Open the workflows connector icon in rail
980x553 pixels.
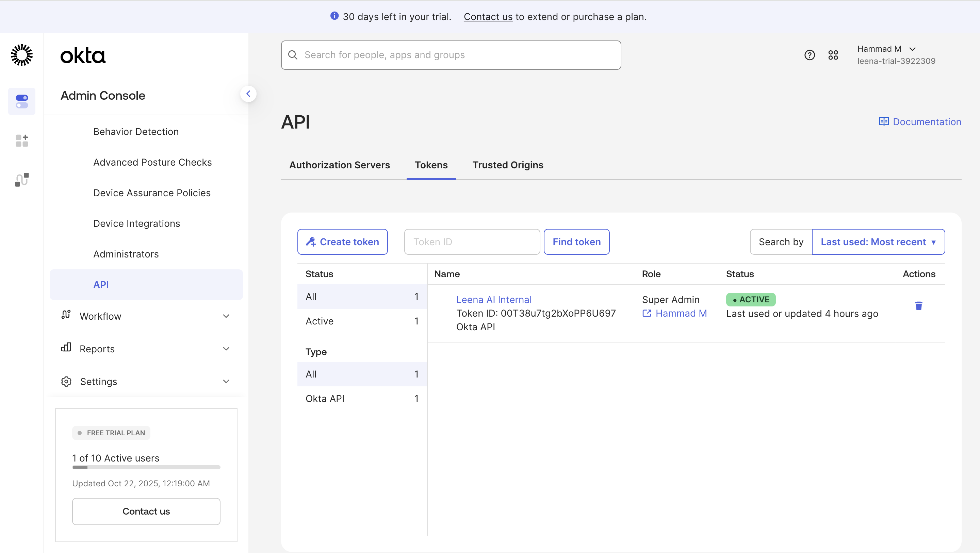22,180
